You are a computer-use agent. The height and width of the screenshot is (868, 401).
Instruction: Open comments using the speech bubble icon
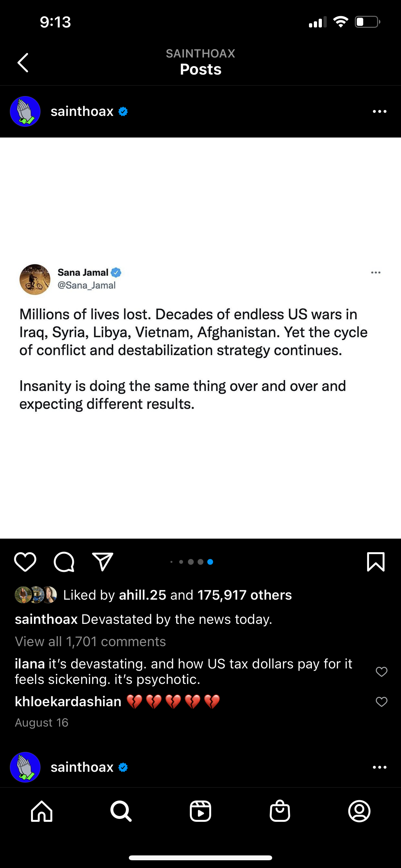point(64,562)
